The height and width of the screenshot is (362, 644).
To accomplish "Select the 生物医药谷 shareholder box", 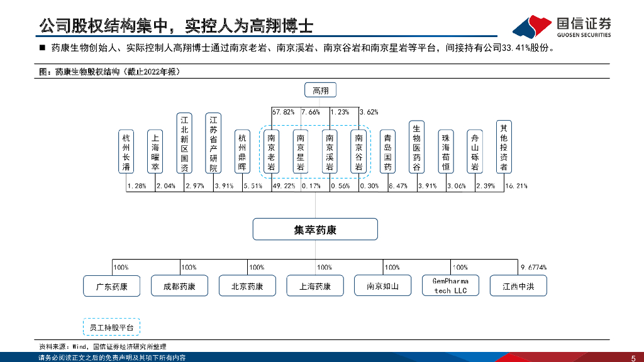I will click(x=417, y=147).
